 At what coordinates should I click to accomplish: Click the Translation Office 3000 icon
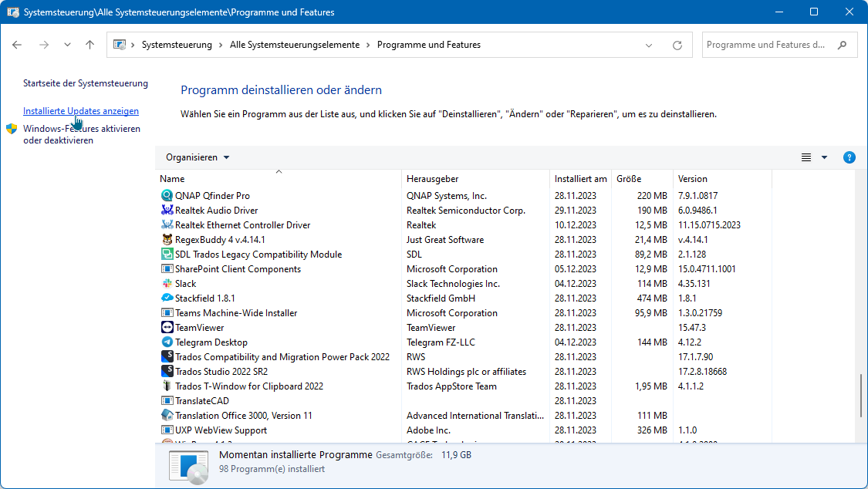167,416
